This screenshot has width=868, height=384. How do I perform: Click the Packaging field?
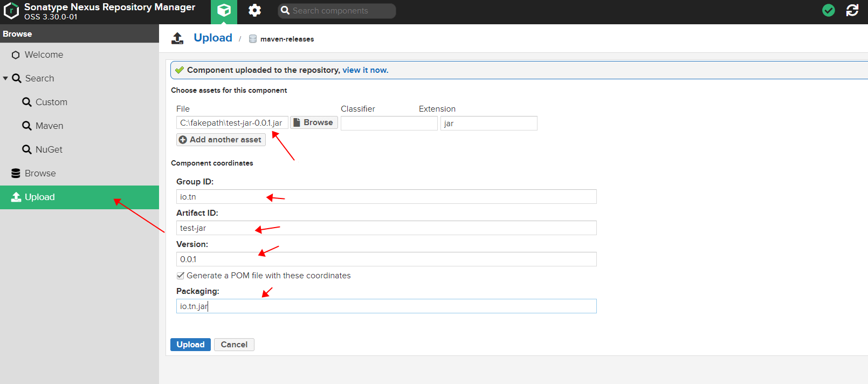(x=387, y=306)
